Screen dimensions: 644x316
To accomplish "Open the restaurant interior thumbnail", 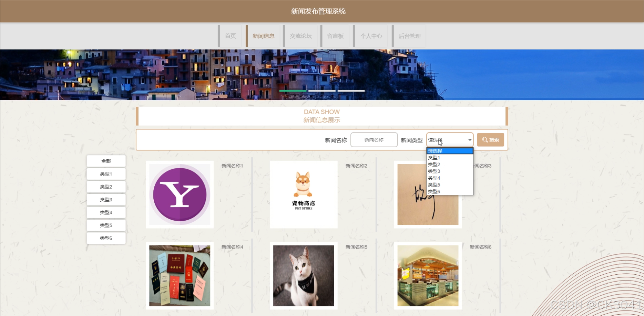I will tap(428, 276).
